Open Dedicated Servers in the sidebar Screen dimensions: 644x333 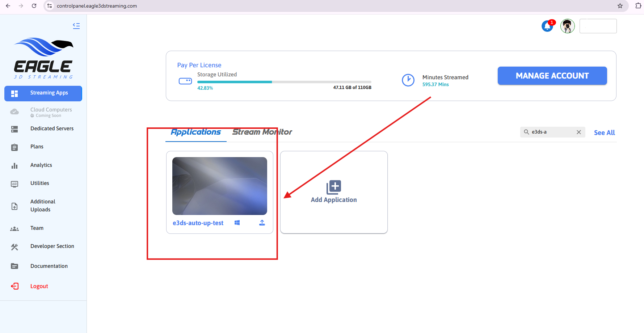click(52, 128)
